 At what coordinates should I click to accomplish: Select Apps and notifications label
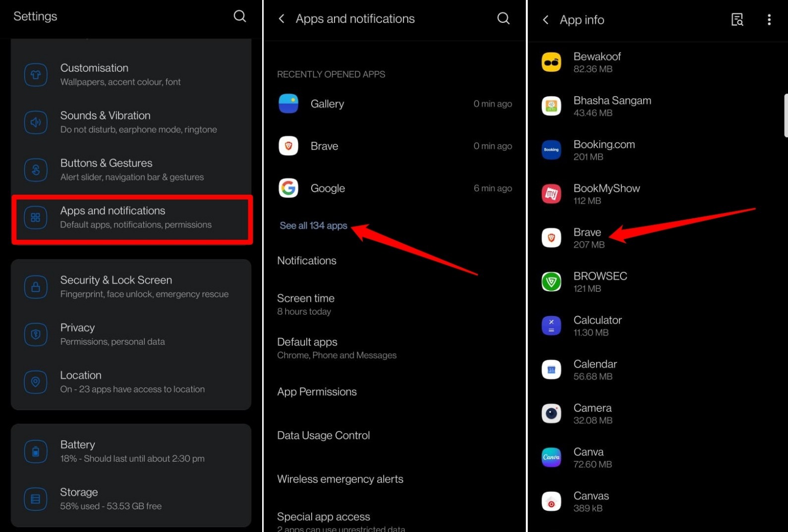[113, 211]
